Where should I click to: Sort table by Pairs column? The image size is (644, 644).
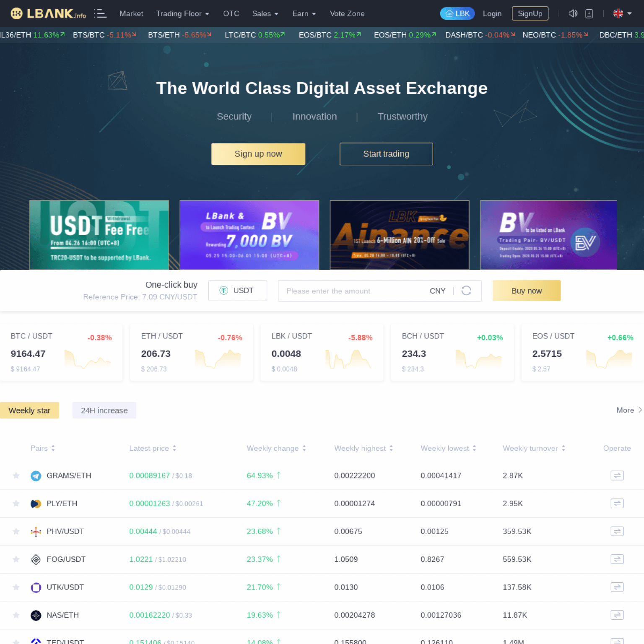point(43,448)
